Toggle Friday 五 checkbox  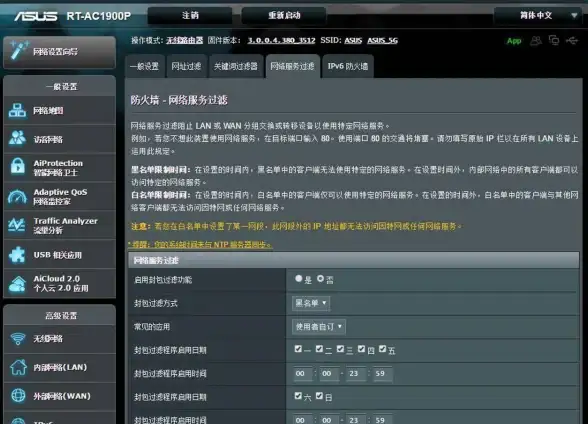pos(382,349)
